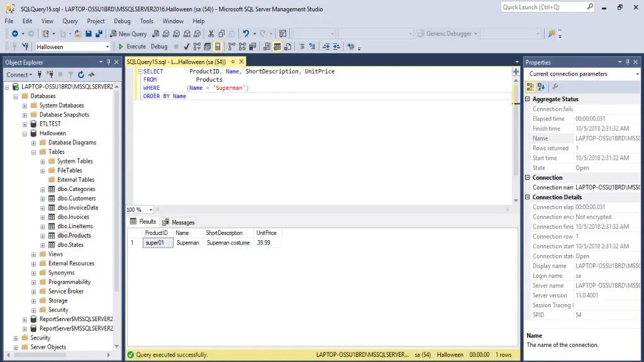Collapse the Connection Details section
Image resolution: width=644 pixels, height=362 pixels.
click(x=528, y=197)
